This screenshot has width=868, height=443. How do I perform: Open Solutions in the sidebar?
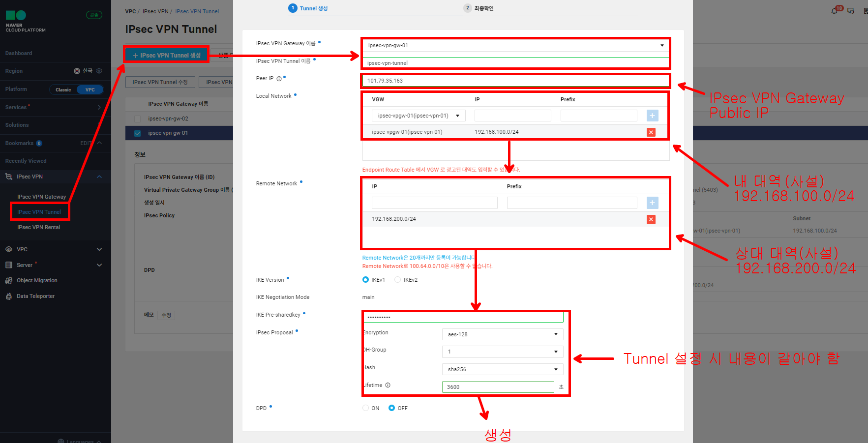point(17,125)
